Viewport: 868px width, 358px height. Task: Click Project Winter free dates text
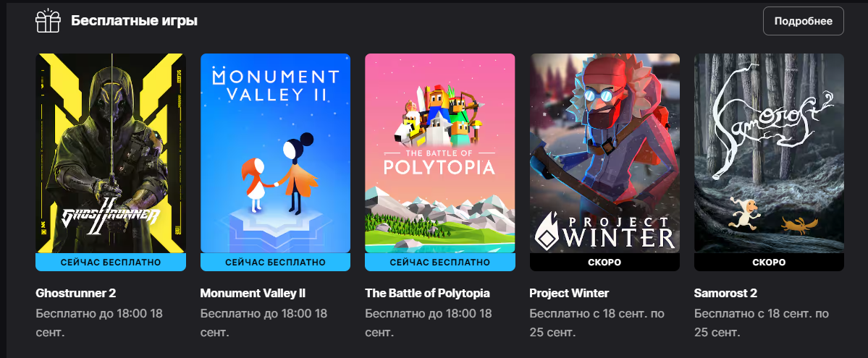pos(597,323)
